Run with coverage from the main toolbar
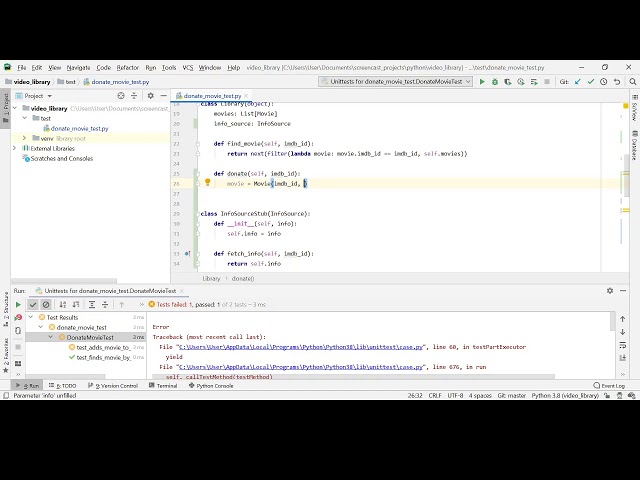 coord(508,82)
